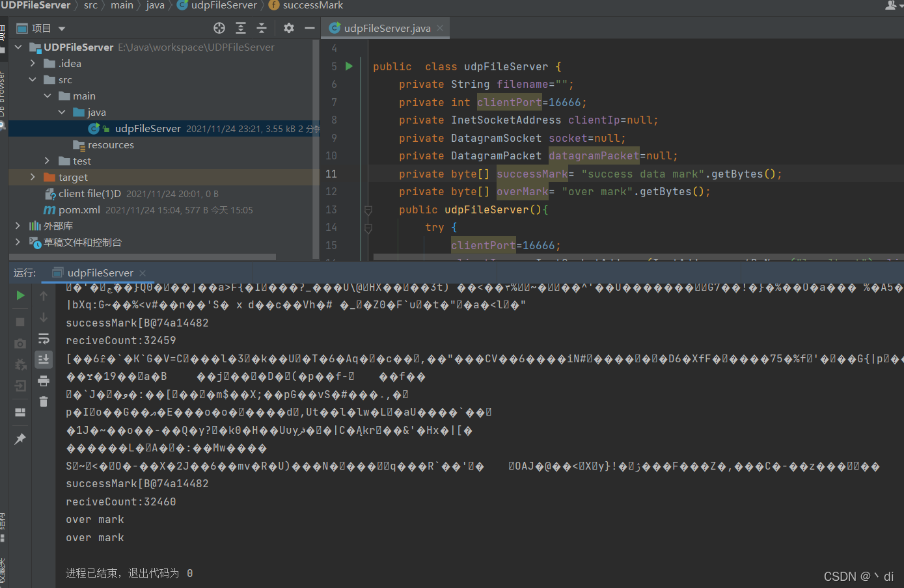
Task: Select the .idea folder row
Action: tap(164, 63)
